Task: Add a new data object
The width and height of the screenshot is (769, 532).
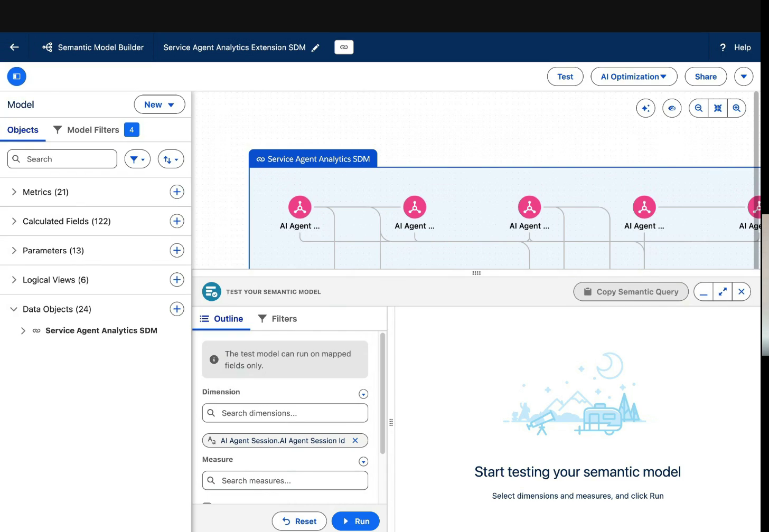Action: point(177,309)
